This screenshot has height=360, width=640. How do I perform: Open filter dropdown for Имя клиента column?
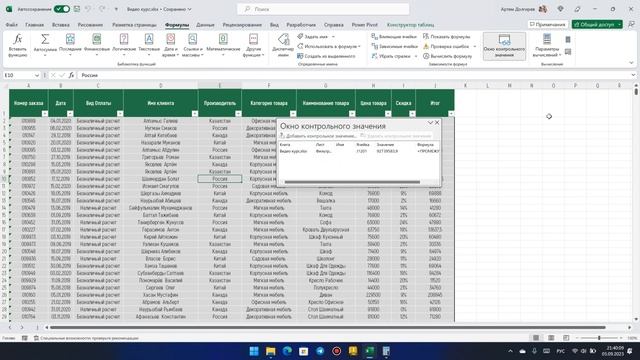coord(195,113)
